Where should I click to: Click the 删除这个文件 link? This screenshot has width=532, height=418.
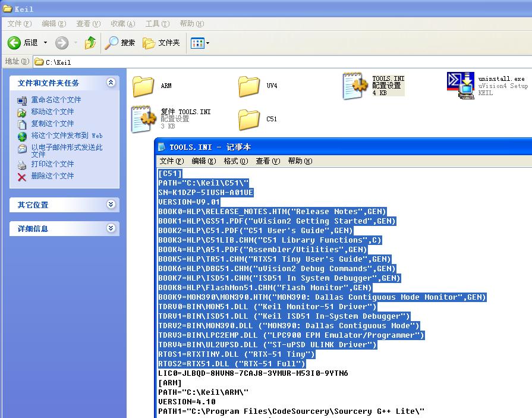tap(52, 176)
